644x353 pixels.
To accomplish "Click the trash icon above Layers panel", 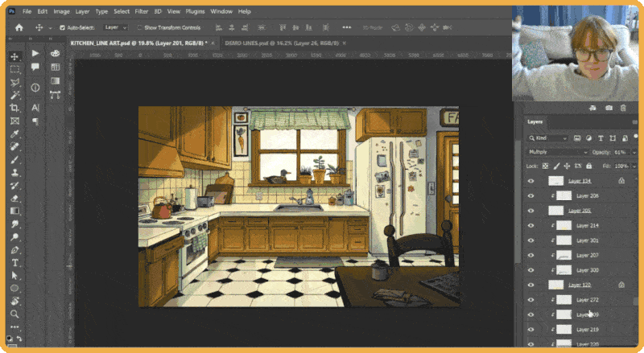I will click(x=623, y=108).
